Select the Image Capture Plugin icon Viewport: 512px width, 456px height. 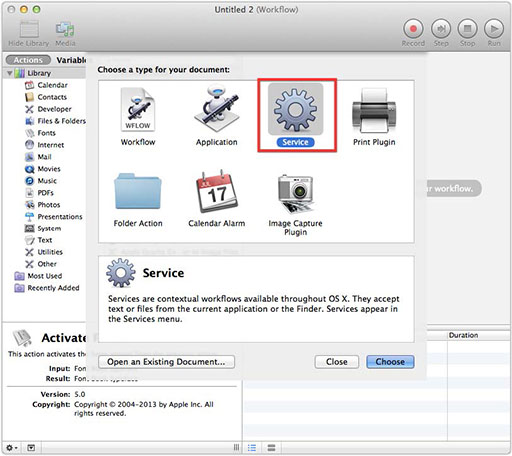pyautogui.click(x=295, y=193)
